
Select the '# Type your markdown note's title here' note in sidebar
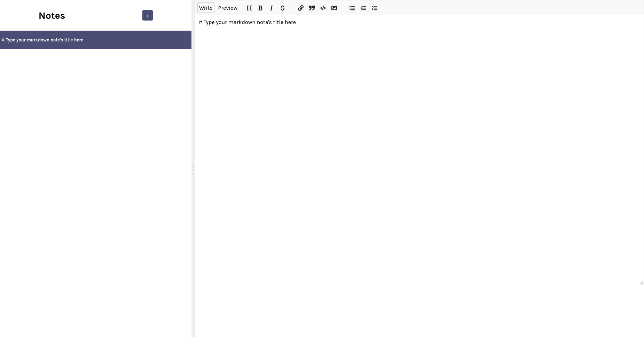coord(96,40)
